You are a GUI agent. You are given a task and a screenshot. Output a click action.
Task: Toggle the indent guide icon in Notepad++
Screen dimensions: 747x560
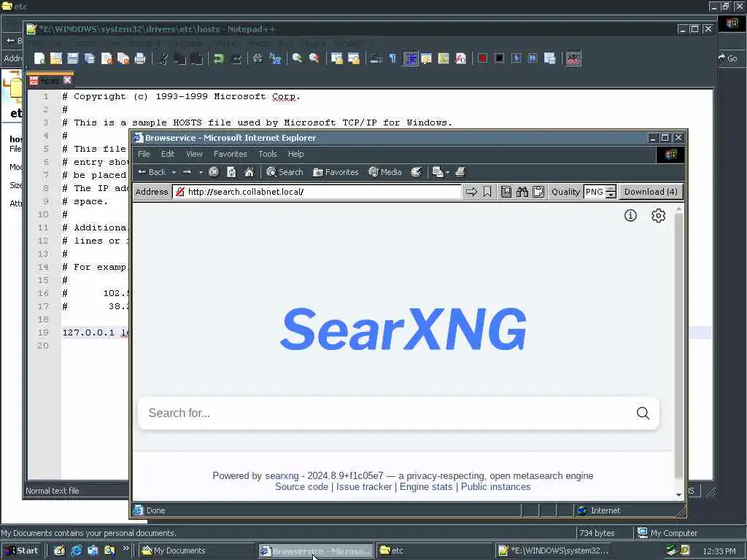pos(410,58)
